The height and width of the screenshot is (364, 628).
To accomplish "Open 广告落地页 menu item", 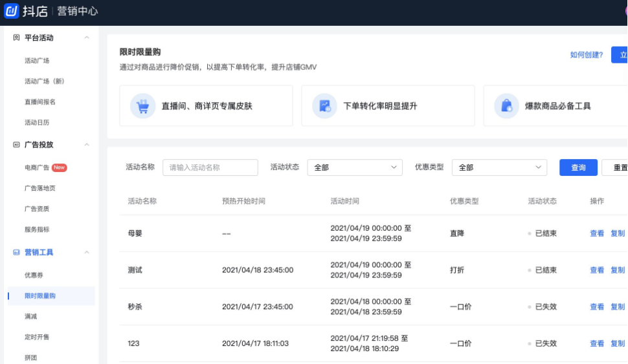I will (40, 188).
